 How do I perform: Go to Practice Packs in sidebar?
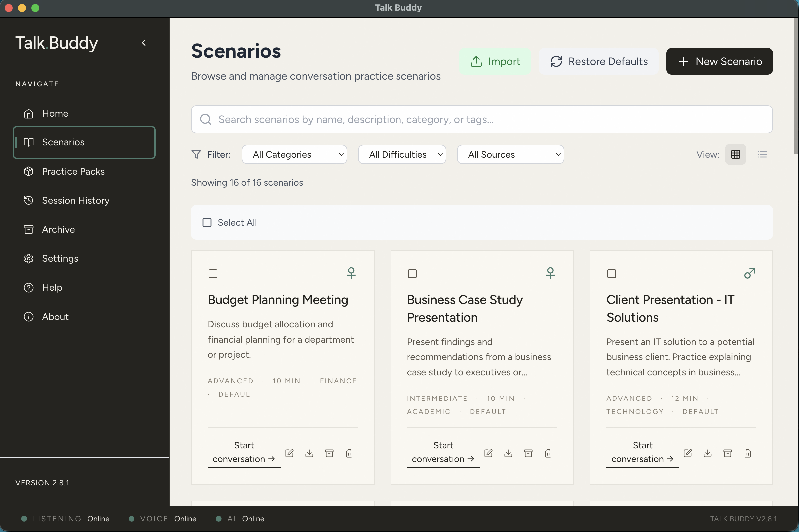click(73, 172)
